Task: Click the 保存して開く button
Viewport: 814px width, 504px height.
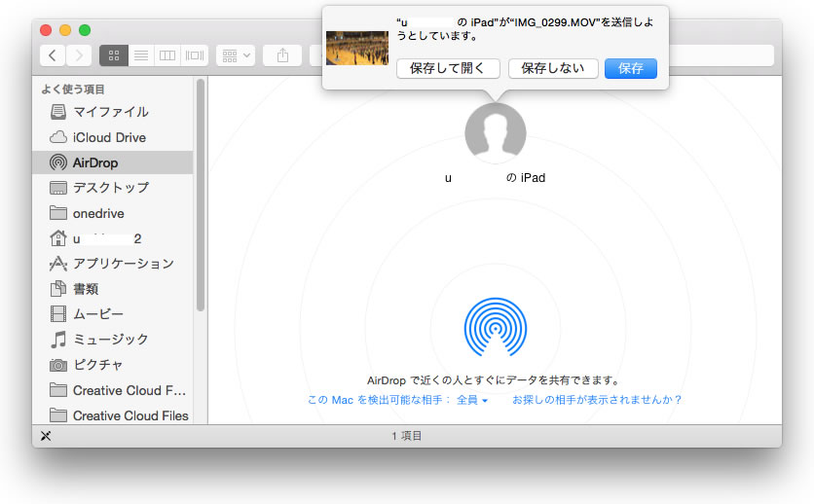Action: coord(448,68)
